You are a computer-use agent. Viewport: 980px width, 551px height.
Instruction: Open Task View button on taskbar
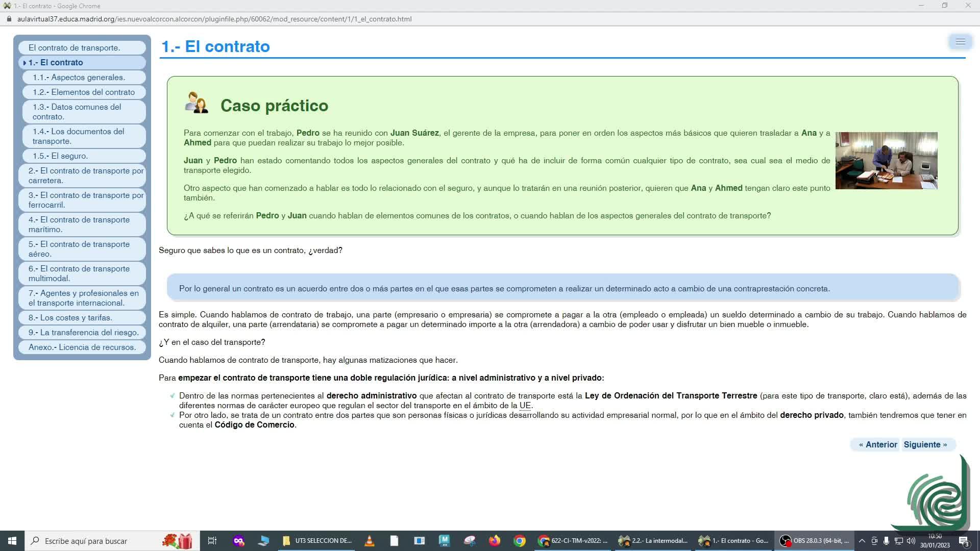coord(212,541)
